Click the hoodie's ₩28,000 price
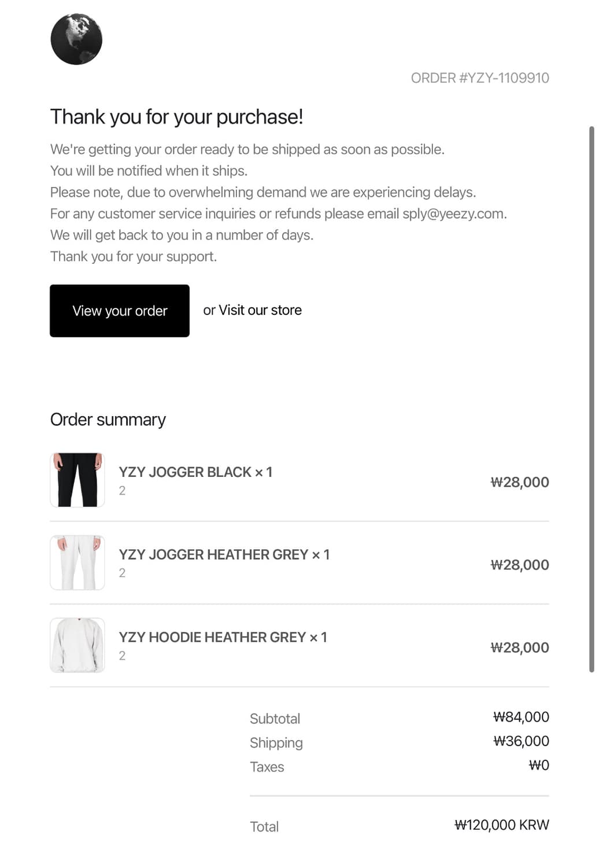Viewport: 599px width, 868px height. point(520,648)
